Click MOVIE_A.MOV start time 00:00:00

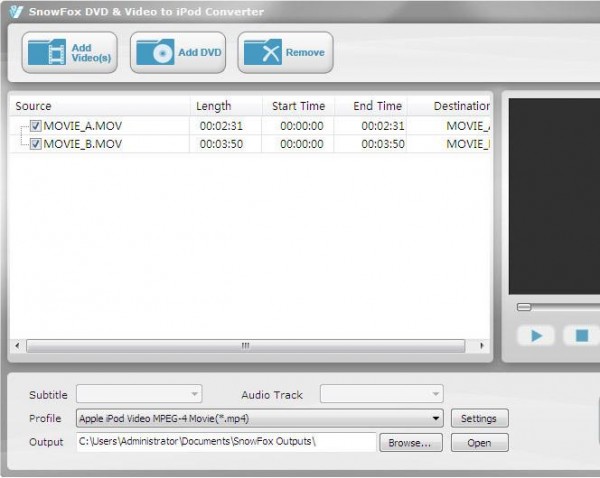point(302,126)
